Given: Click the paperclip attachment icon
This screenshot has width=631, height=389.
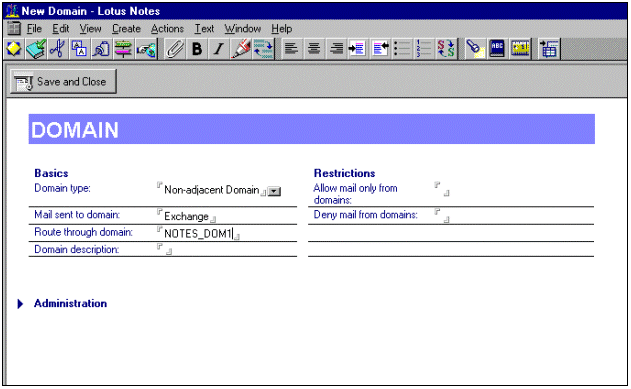Looking at the screenshot, I should pos(175,49).
